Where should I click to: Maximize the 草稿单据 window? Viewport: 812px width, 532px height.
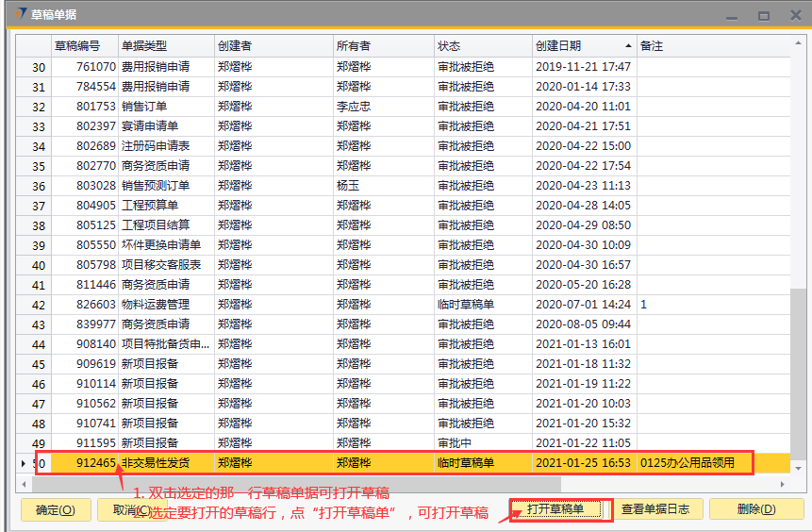click(764, 15)
